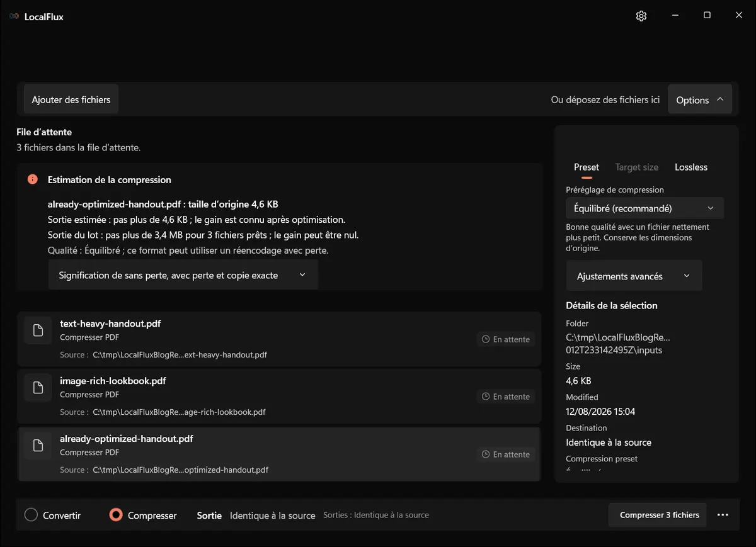The height and width of the screenshot is (547, 756).
Task: Click the source path of text-heavy-handout.pdf
Action: coord(180,354)
